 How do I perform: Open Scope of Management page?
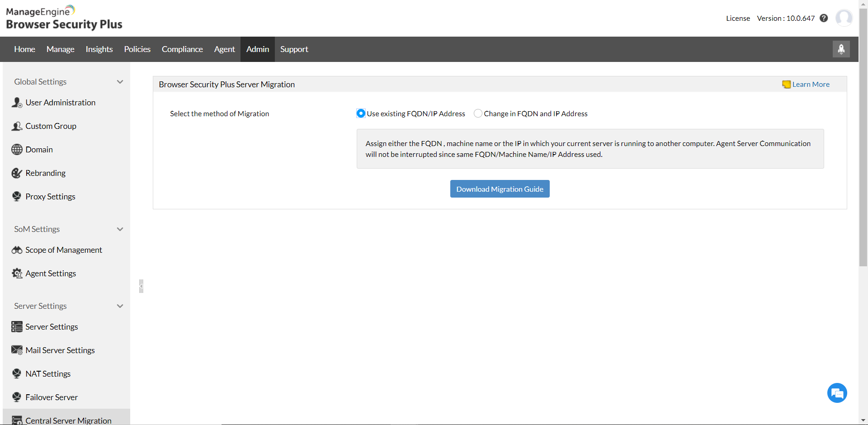[x=64, y=250]
